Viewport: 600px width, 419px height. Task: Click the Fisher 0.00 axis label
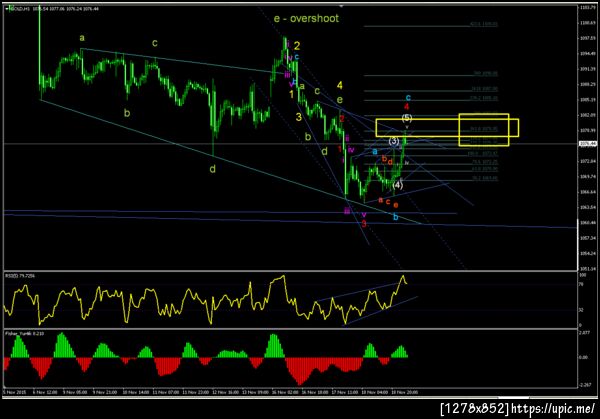click(x=584, y=357)
